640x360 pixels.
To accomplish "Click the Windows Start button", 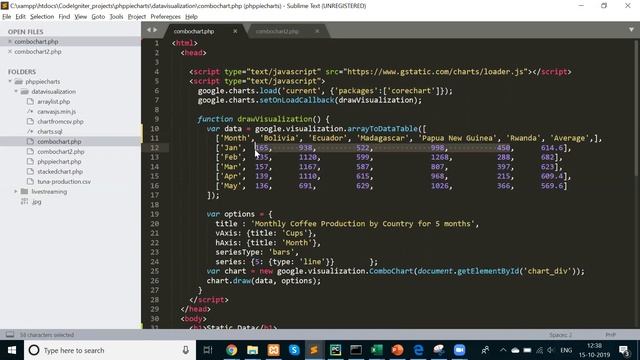I will (x=12, y=350).
